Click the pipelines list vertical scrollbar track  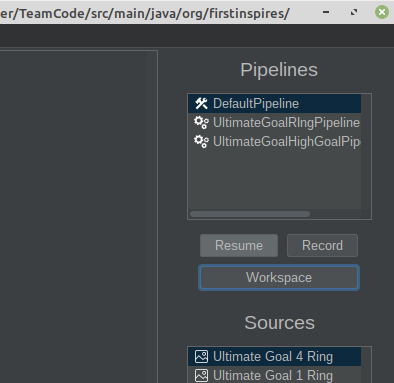[x=366, y=152]
